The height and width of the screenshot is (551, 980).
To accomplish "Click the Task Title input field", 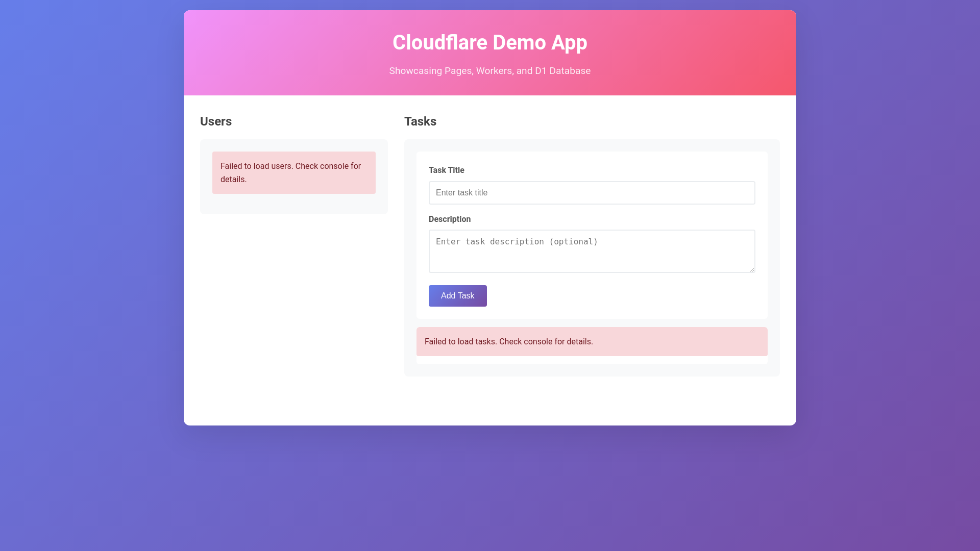I will 592,193.
